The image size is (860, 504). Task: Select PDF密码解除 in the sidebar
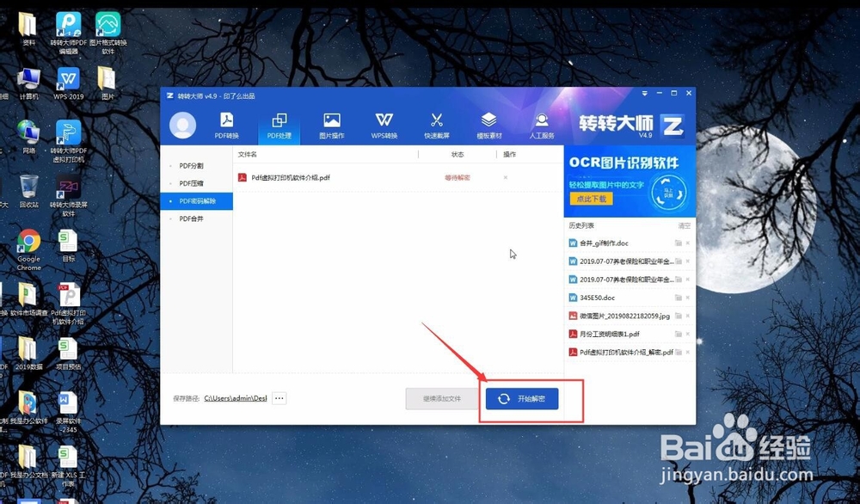(x=196, y=200)
